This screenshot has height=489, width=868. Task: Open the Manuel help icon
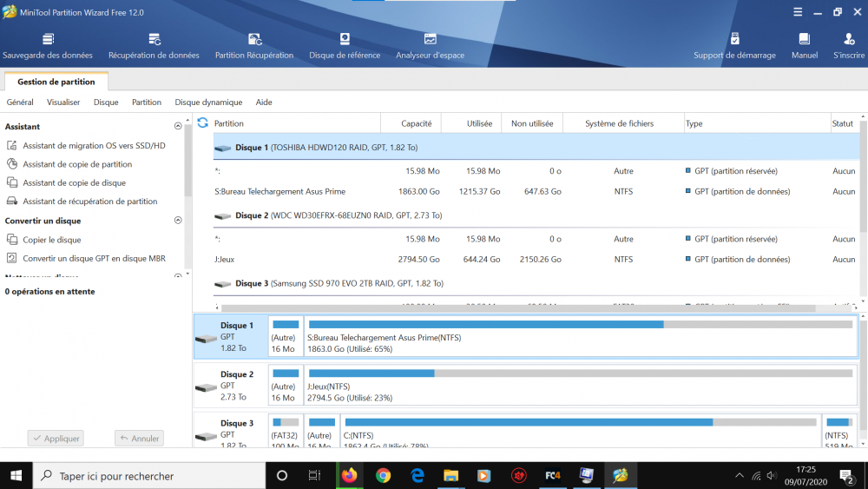click(805, 46)
